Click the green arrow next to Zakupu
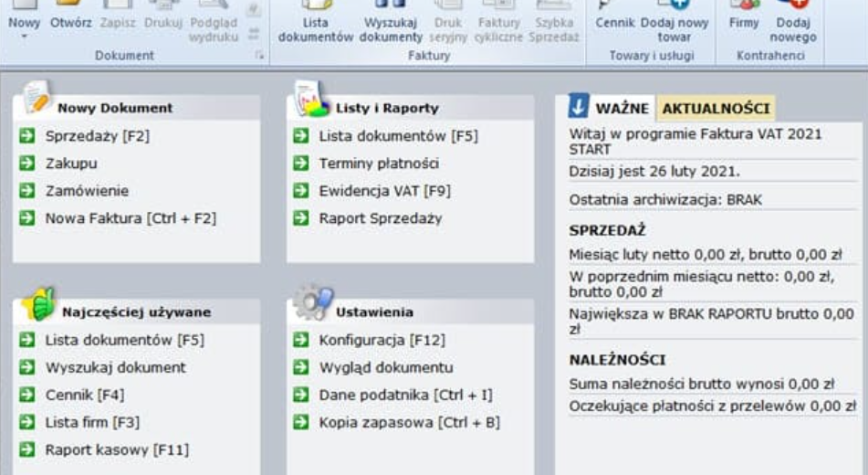This screenshot has width=868, height=475. [x=27, y=163]
